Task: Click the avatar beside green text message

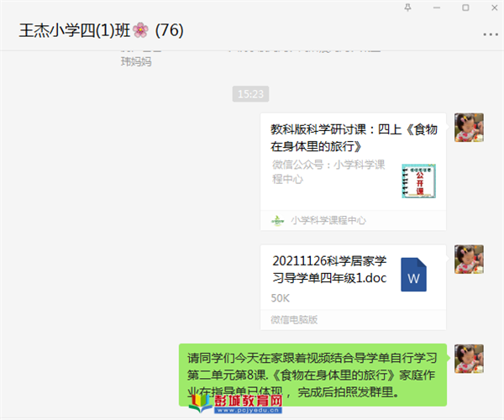Action: click(469, 359)
